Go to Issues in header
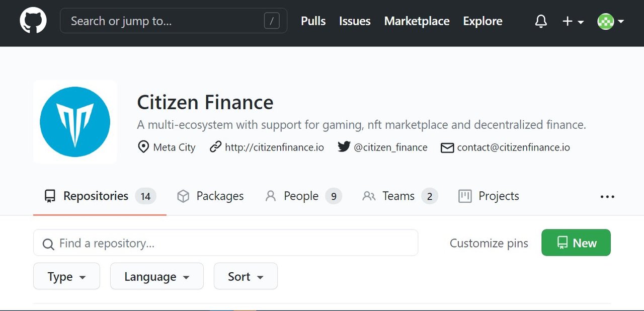 coord(355,21)
